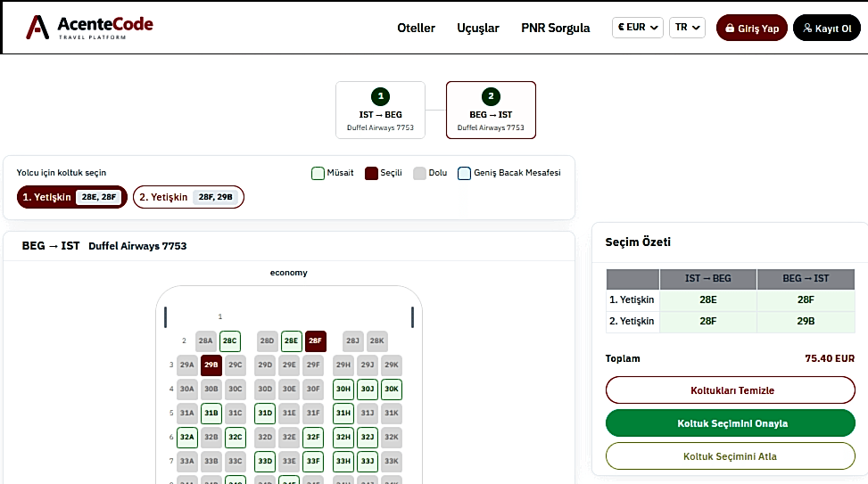Select the 2. Yetişkin passenger selector
The width and height of the screenshot is (868, 484).
click(x=188, y=197)
